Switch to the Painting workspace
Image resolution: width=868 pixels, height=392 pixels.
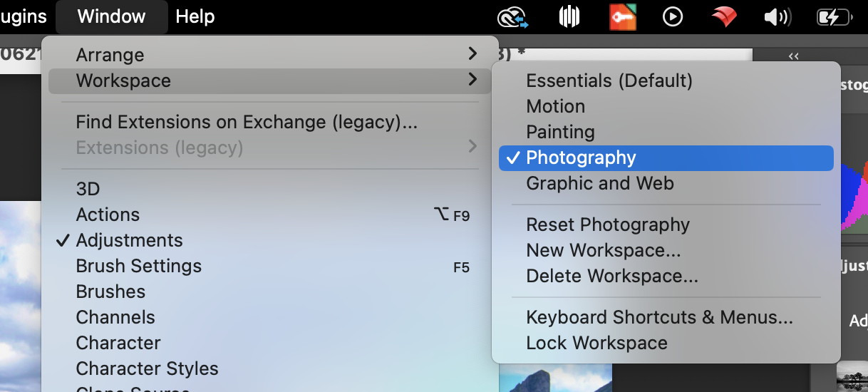(x=560, y=132)
